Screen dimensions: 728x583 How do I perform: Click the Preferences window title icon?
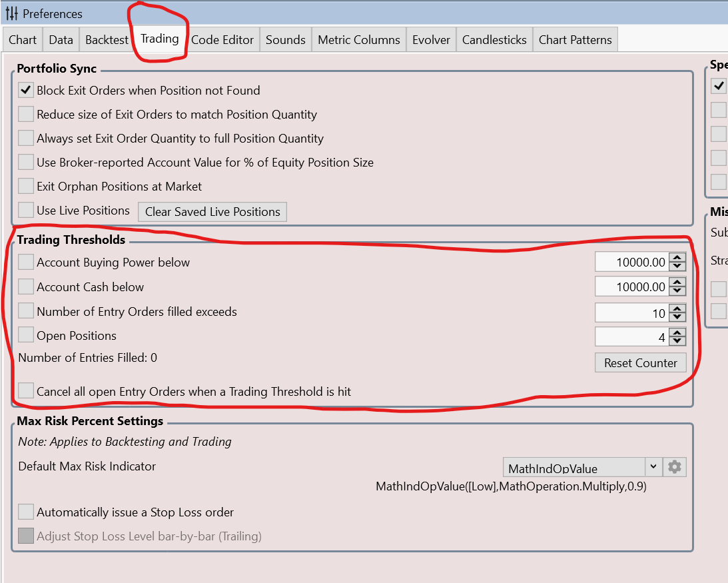pyautogui.click(x=11, y=13)
